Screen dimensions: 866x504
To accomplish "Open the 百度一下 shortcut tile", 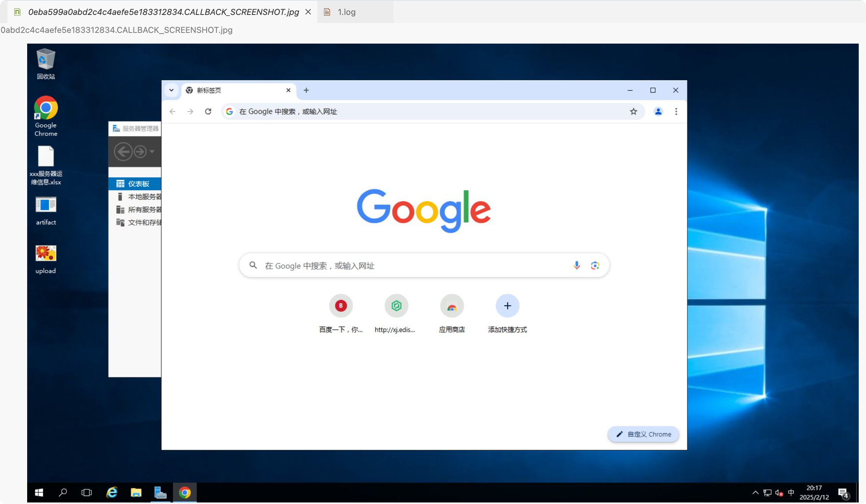I will (341, 314).
